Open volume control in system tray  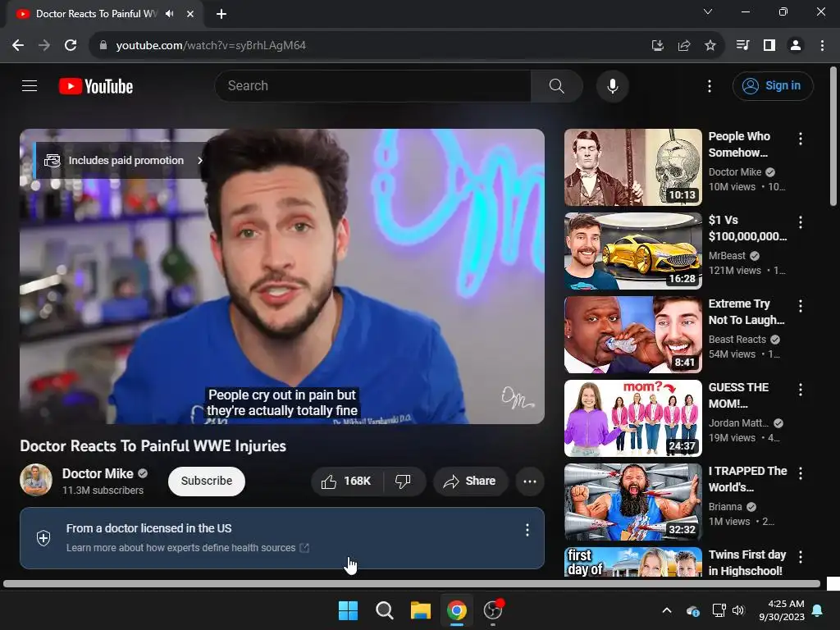pyautogui.click(x=738, y=610)
